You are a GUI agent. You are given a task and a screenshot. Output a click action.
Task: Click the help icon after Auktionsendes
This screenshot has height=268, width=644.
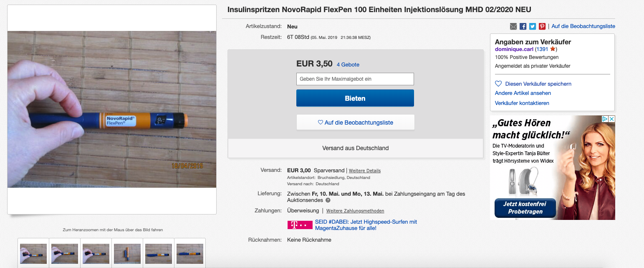(328, 200)
